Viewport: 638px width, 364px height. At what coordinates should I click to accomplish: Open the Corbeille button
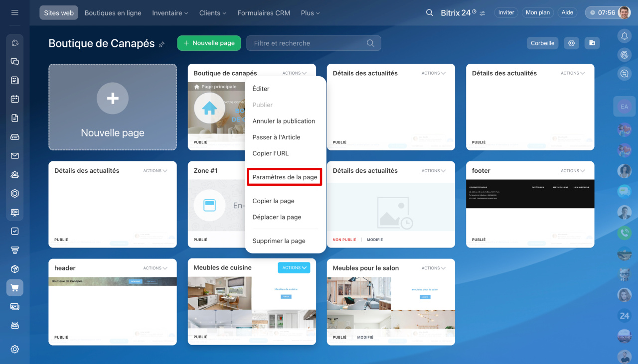click(x=542, y=43)
